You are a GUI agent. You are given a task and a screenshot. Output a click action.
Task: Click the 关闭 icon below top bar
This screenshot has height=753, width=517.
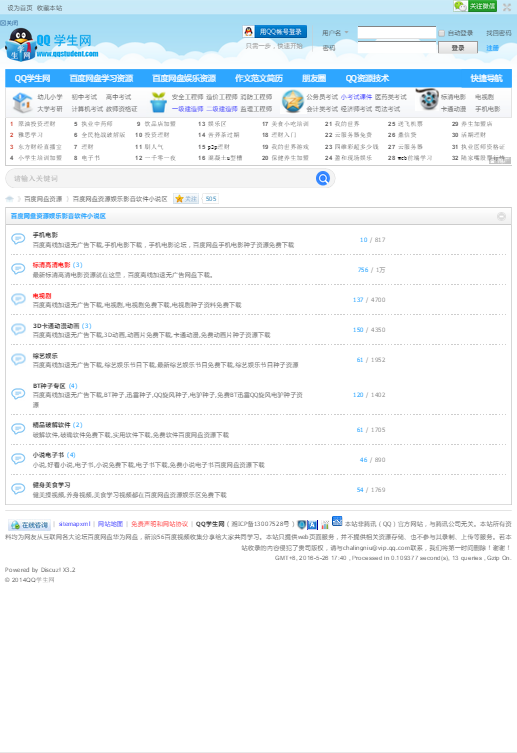[9, 23]
